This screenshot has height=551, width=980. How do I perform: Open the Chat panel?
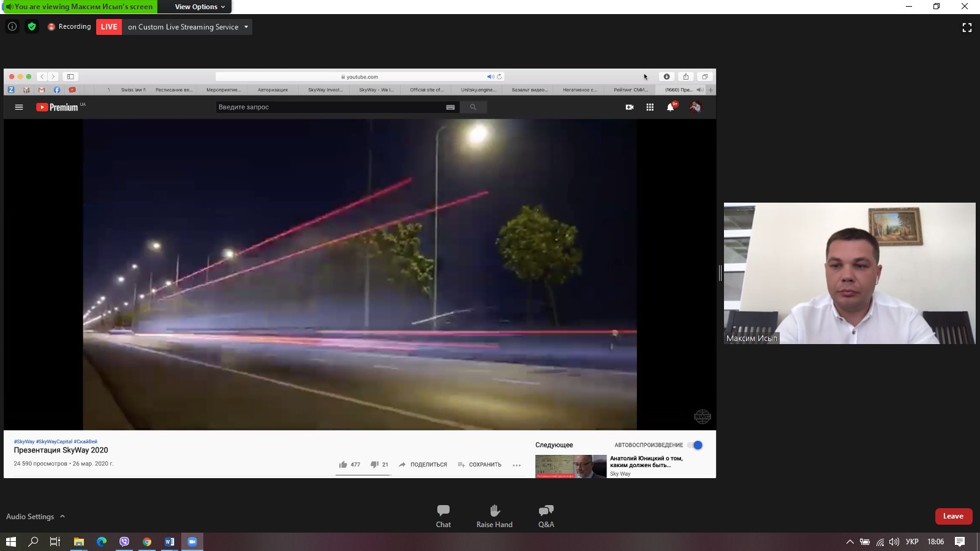coord(443,515)
